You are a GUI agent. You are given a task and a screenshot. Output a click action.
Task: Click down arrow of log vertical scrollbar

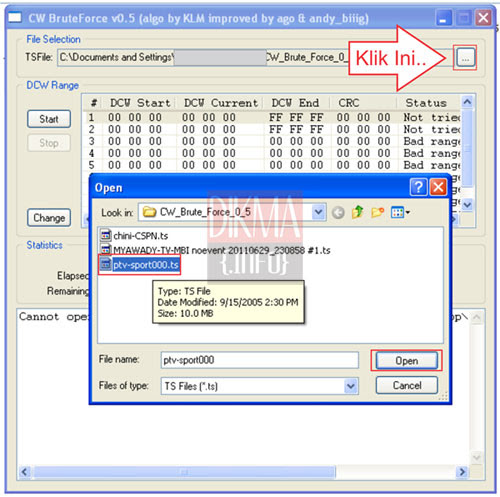(x=477, y=457)
